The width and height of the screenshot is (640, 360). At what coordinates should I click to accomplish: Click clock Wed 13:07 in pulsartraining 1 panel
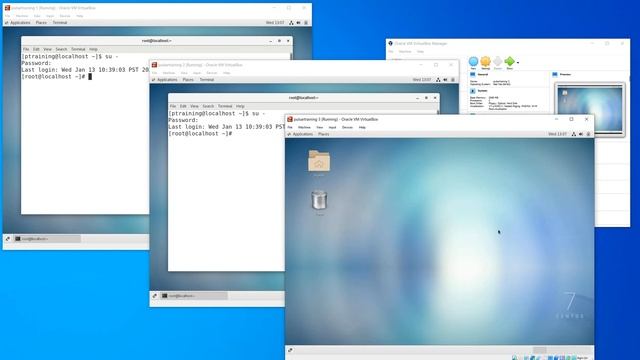coord(275,22)
